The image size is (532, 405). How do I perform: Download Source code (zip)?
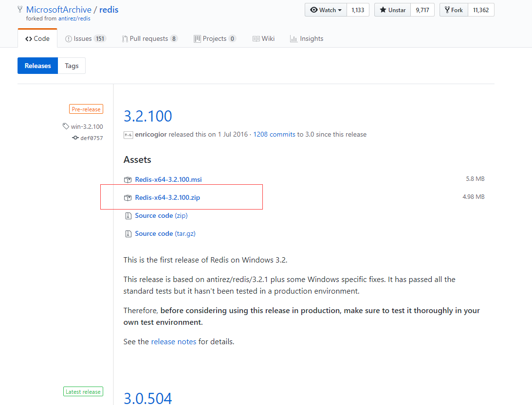point(161,215)
